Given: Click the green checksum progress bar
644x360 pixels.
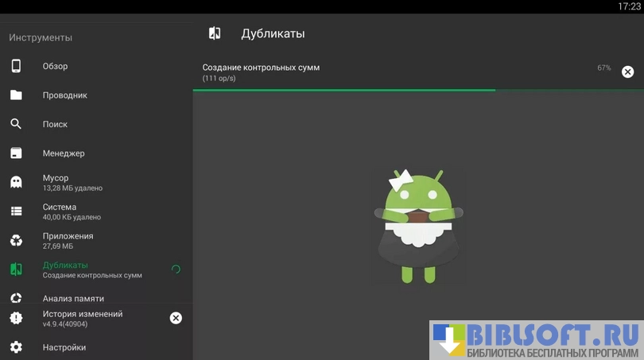Looking at the screenshot, I should [343, 90].
